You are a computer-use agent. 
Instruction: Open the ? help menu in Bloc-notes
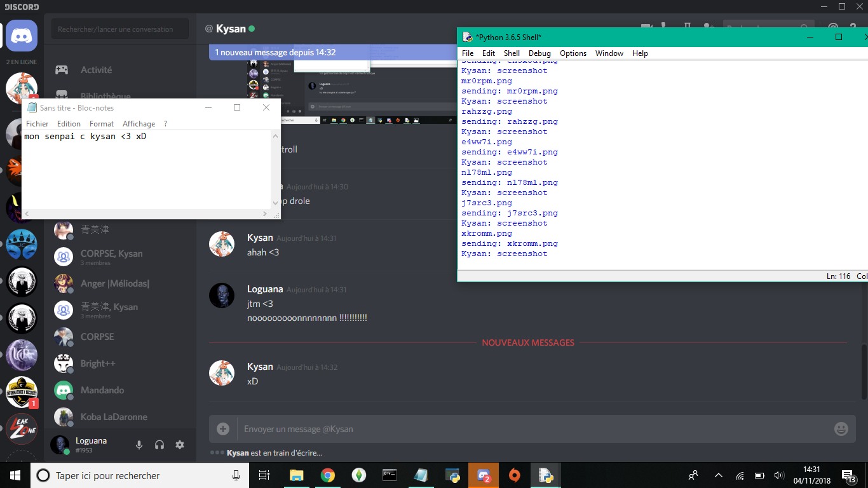click(x=166, y=124)
